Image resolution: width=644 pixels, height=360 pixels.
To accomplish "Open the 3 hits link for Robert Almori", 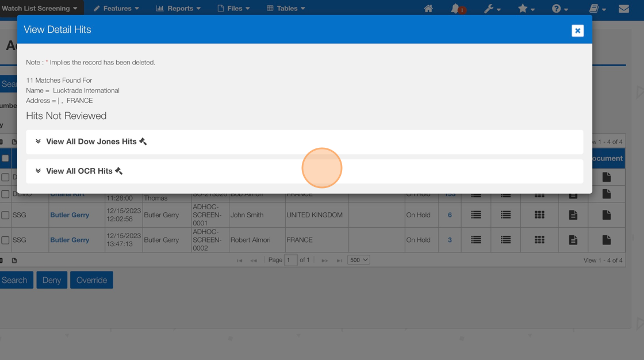I will coord(450,240).
